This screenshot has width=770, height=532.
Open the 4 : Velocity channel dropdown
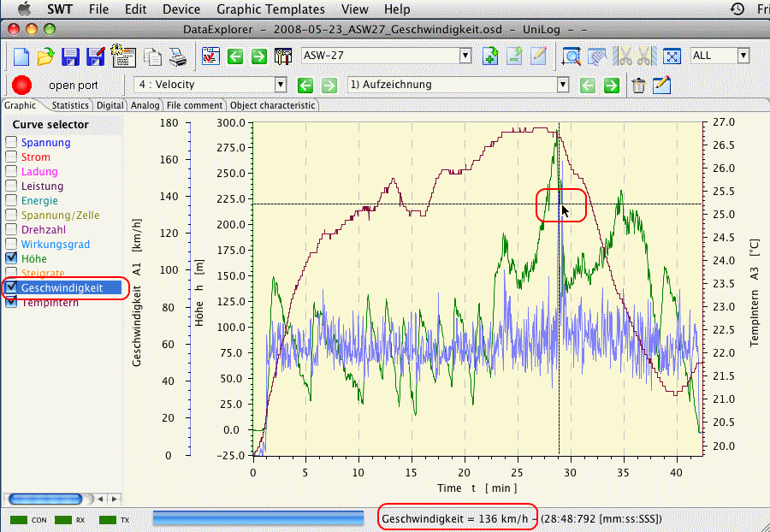point(280,85)
